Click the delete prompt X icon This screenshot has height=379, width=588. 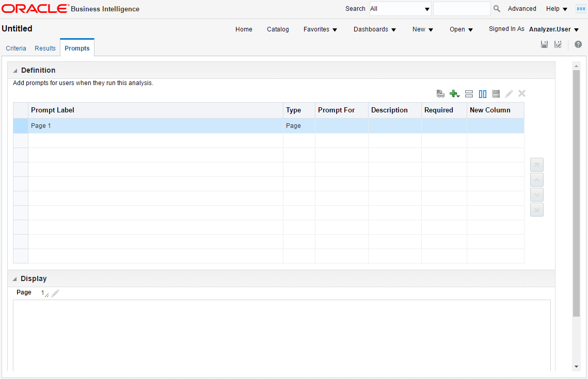pos(521,93)
